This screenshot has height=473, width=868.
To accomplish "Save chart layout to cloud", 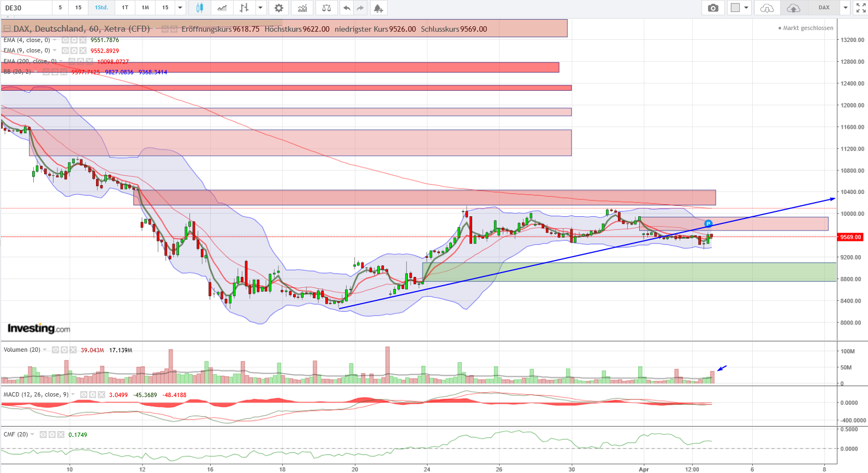I will point(793,8).
